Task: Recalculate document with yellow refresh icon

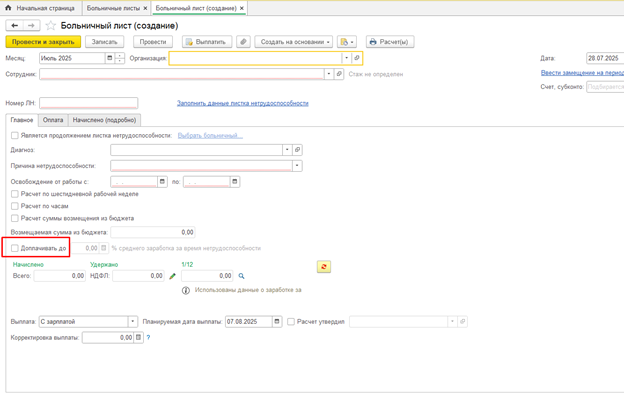Action: click(324, 267)
